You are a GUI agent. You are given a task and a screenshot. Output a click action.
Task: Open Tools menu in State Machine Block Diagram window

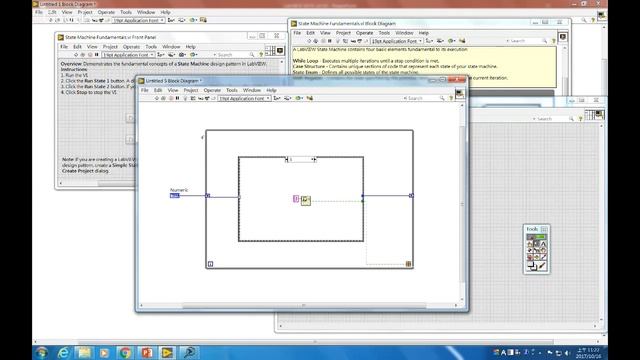point(384,33)
